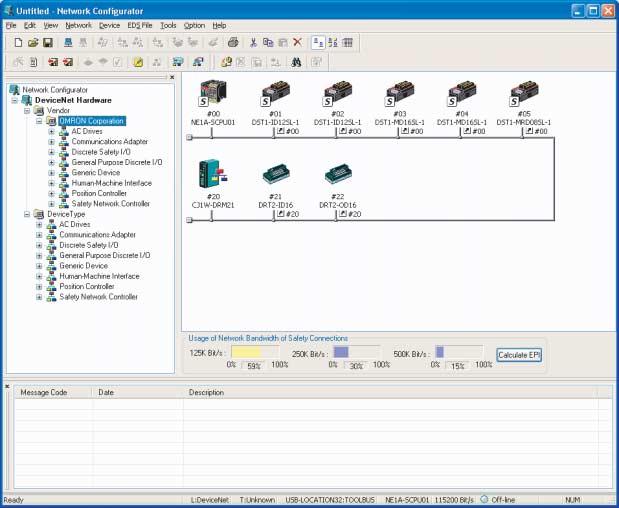This screenshot has height=508, width=619.
Task: Connect to the network (blue monitor icon)
Action: click(x=68, y=42)
